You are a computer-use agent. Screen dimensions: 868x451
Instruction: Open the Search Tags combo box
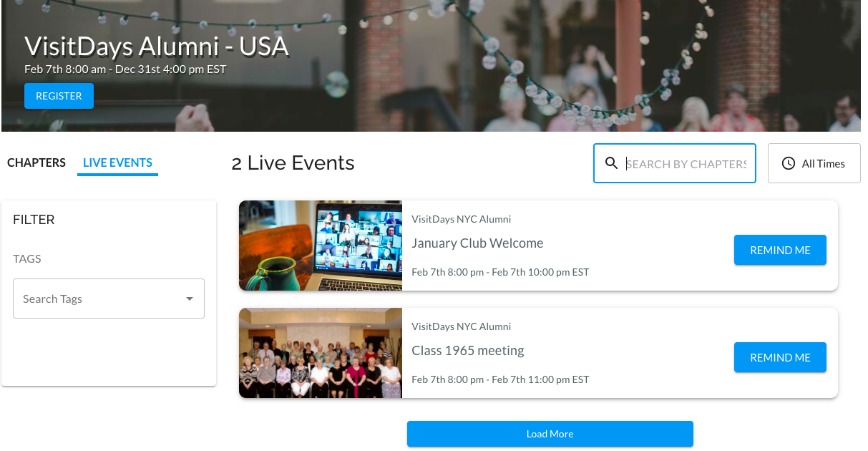tap(109, 299)
